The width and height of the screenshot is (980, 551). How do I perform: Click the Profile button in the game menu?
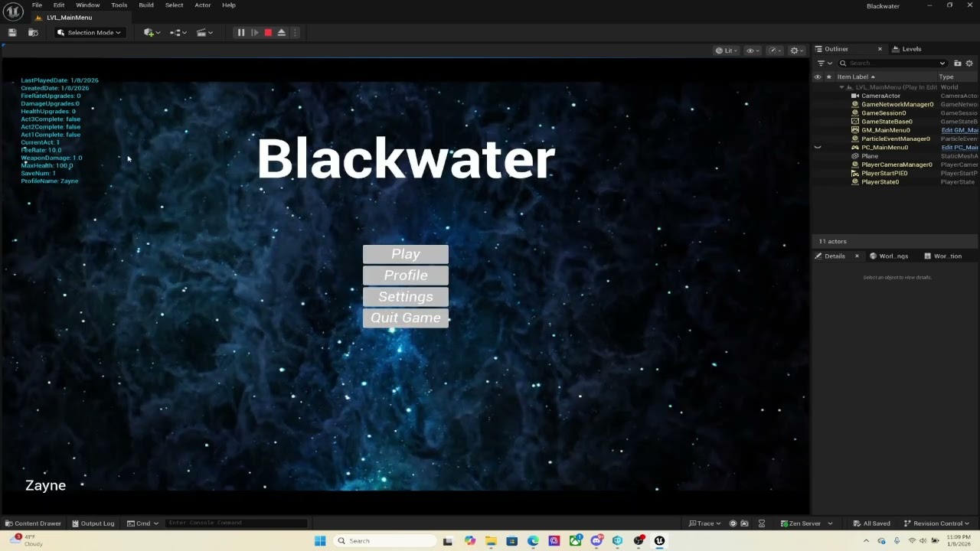pos(406,275)
